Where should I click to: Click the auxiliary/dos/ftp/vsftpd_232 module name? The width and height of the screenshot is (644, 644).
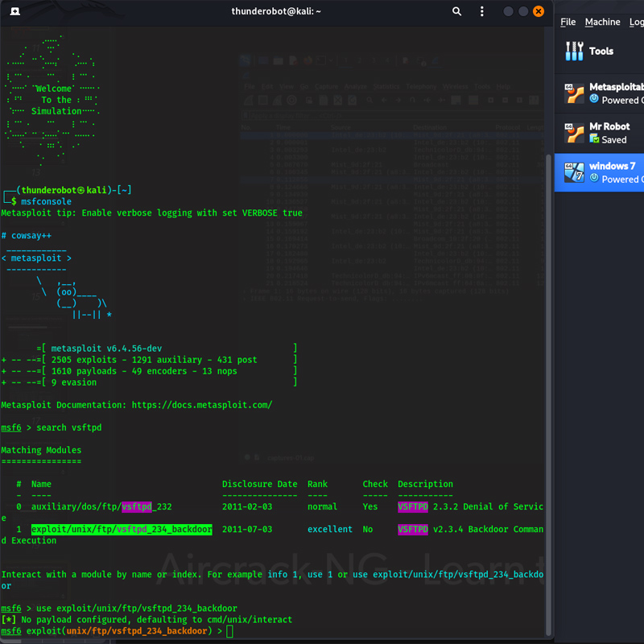coord(101,506)
